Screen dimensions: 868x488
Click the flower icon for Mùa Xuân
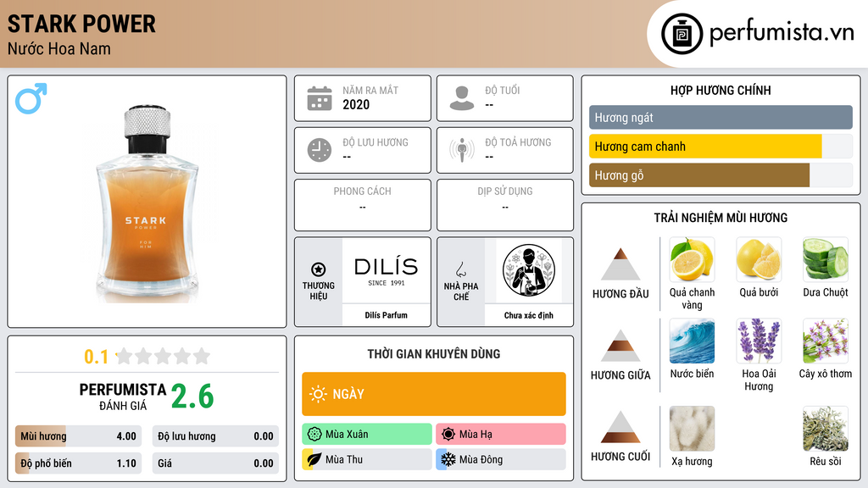pyautogui.click(x=314, y=435)
